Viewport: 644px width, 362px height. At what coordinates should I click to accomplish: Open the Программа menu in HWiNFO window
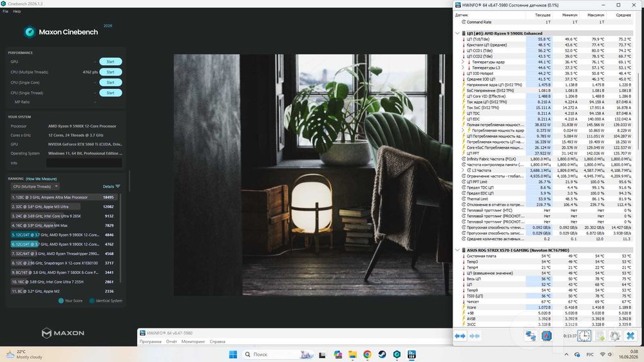(x=150, y=341)
